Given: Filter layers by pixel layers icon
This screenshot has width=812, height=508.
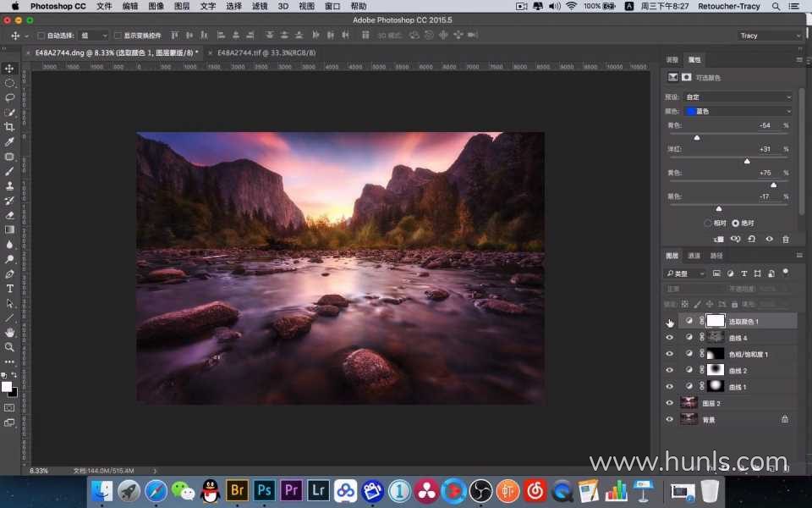Looking at the screenshot, I should (716, 273).
